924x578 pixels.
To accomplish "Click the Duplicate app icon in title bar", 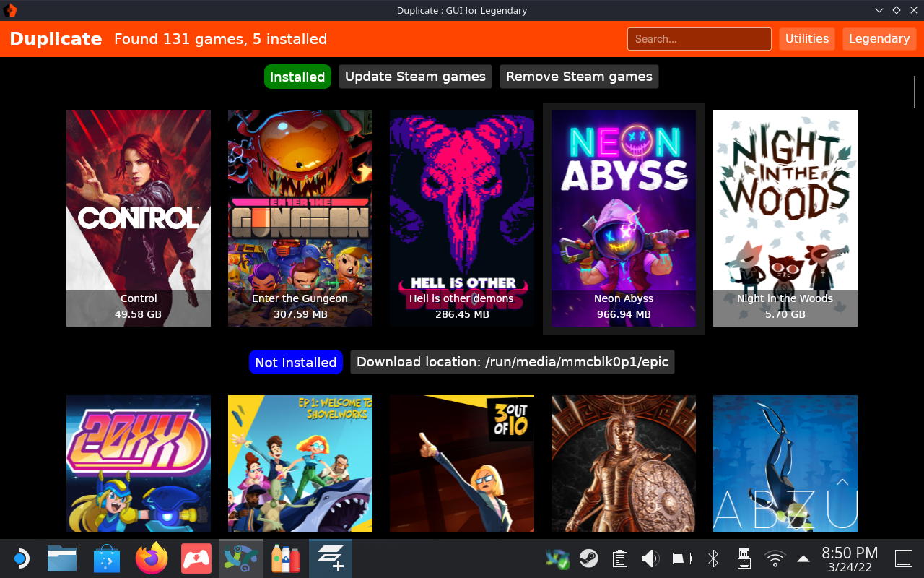I will point(10,10).
